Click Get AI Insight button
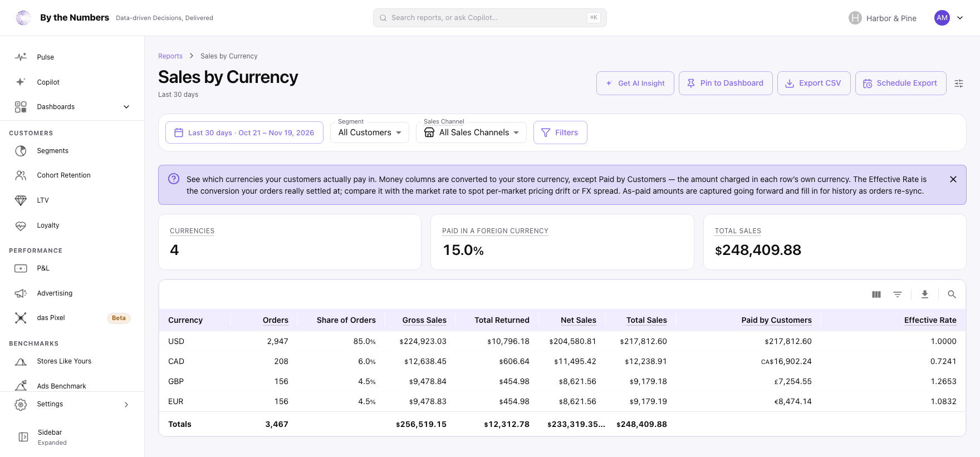 pyautogui.click(x=635, y=83)
